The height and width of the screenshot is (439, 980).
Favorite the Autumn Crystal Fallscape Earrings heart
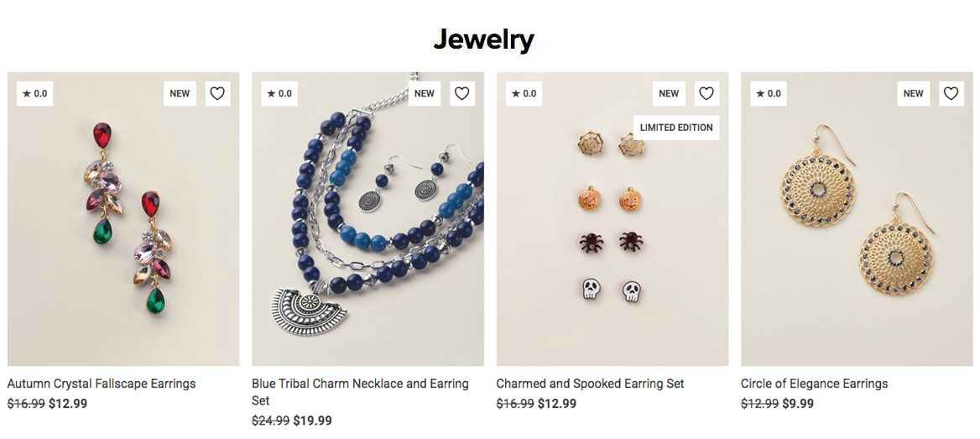(217, 94)
